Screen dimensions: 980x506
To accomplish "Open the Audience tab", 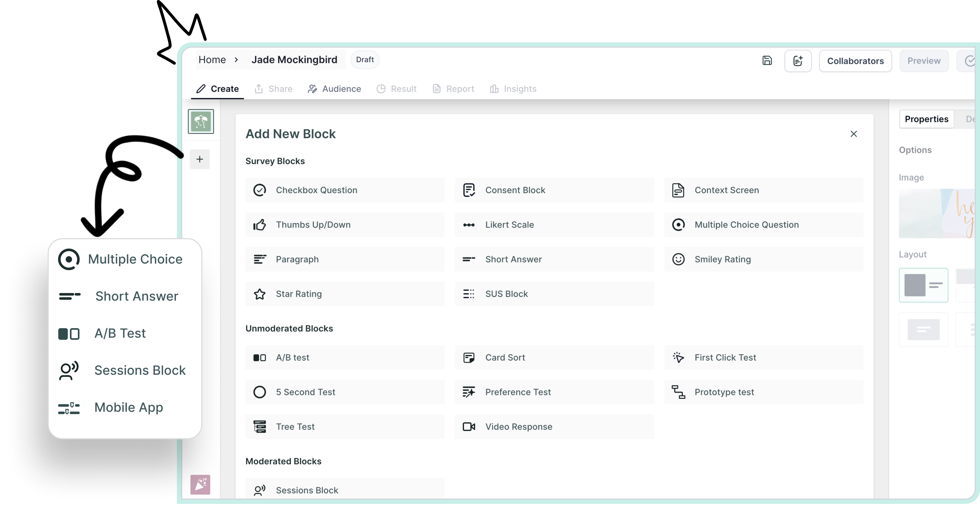I will pos(335,89).
